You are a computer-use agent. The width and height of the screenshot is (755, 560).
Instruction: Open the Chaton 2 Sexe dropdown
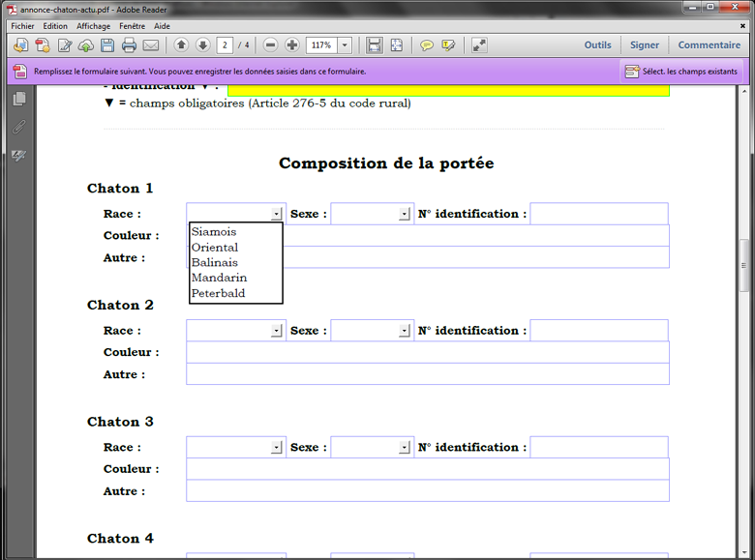(x=405, y=331)
